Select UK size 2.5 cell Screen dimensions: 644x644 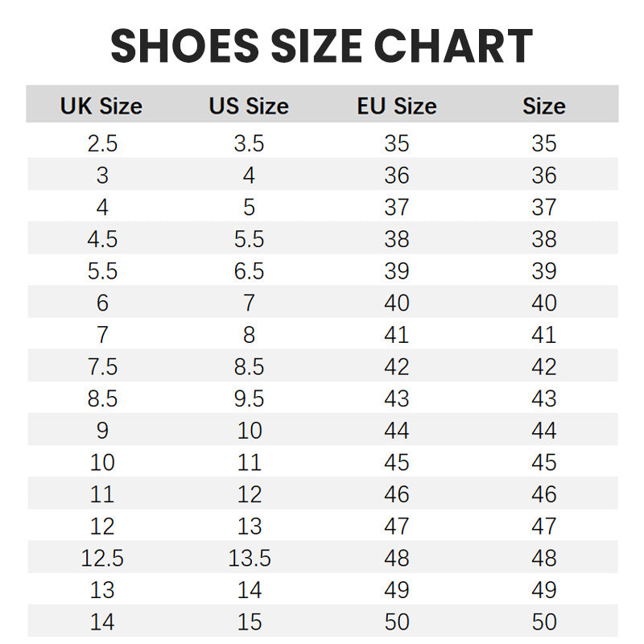102,144
